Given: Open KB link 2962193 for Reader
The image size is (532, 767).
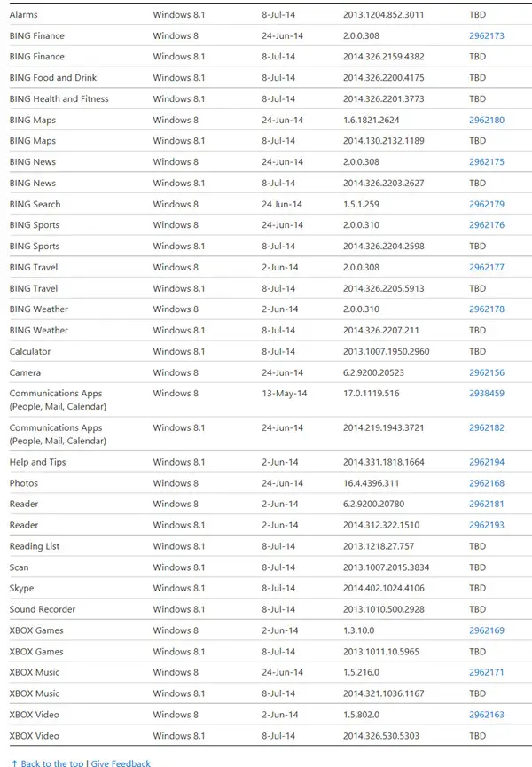Looking at the screenshot, I should 487,525.
